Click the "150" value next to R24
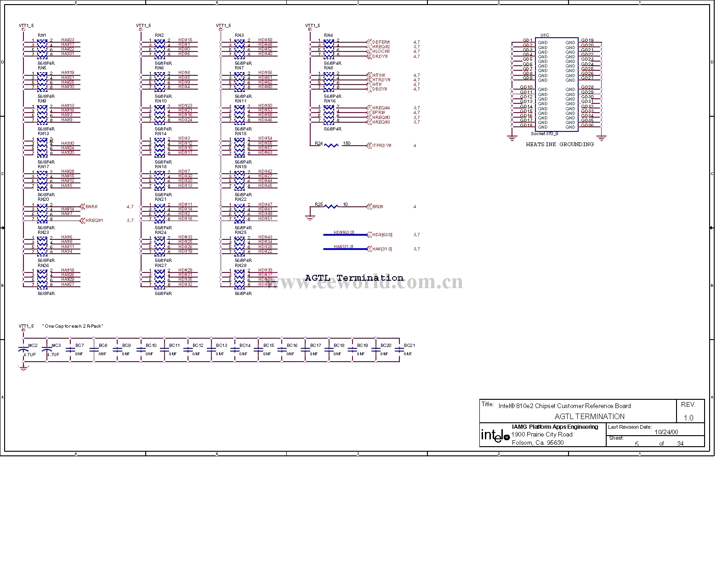This screenshot has height=562, width=728. click(x=347, y=143)
